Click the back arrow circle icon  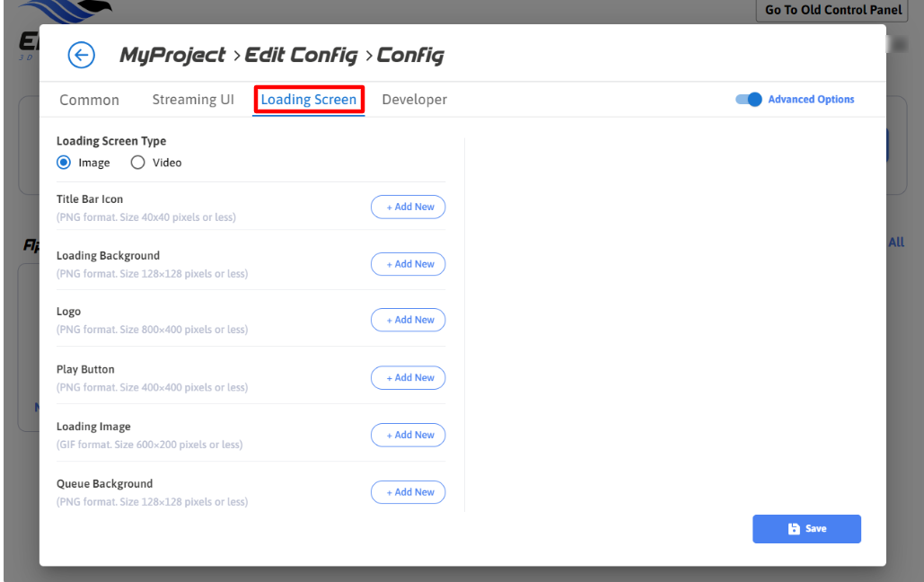click(81, 56)
